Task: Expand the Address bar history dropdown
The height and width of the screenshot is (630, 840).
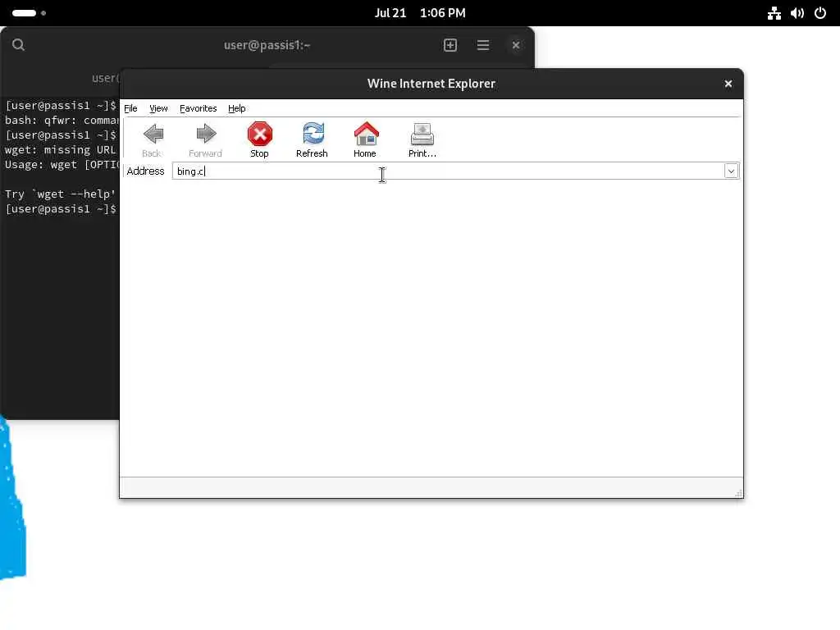Action: point(731,171)
